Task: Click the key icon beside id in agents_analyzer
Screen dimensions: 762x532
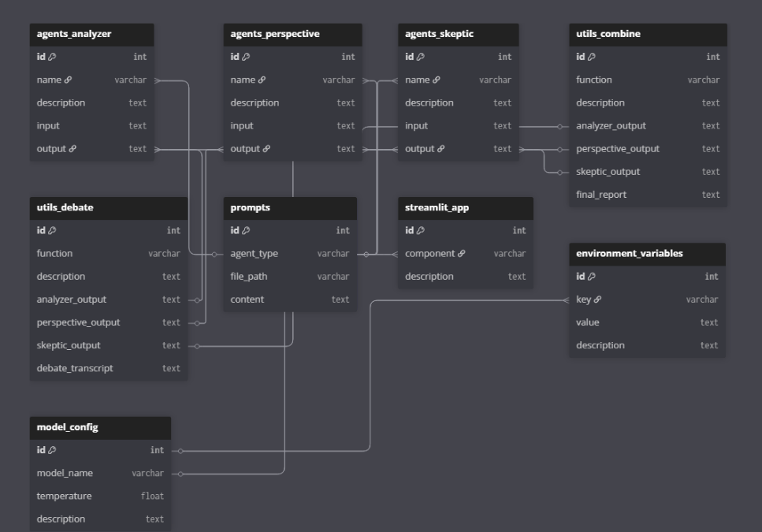Action: (53, 57)
